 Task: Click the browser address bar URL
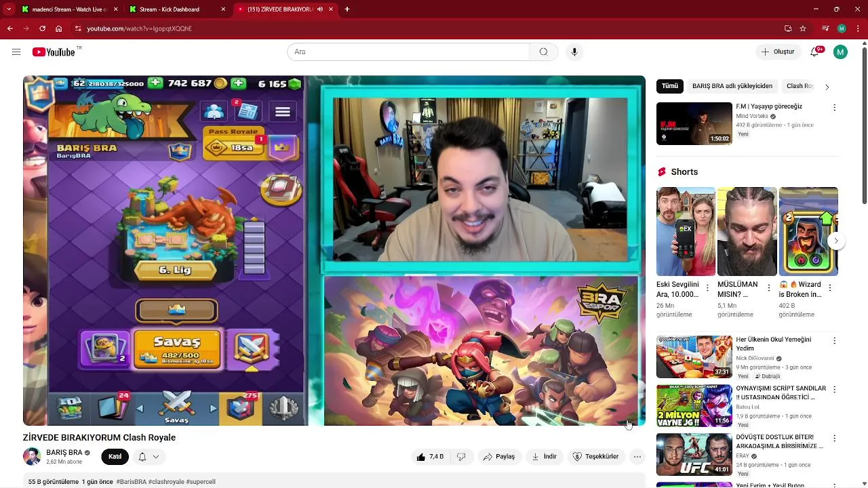[139, 28]
